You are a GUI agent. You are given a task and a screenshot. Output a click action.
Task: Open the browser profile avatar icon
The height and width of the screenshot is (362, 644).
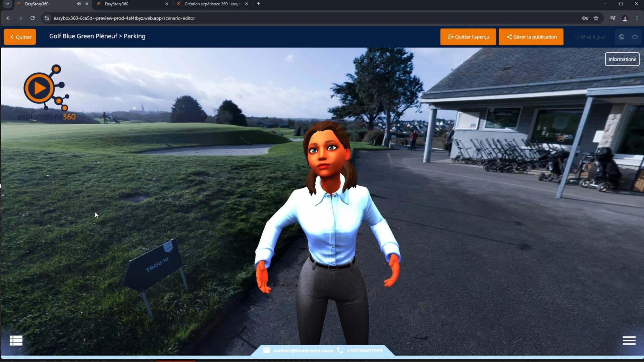[x=625, y=18]
